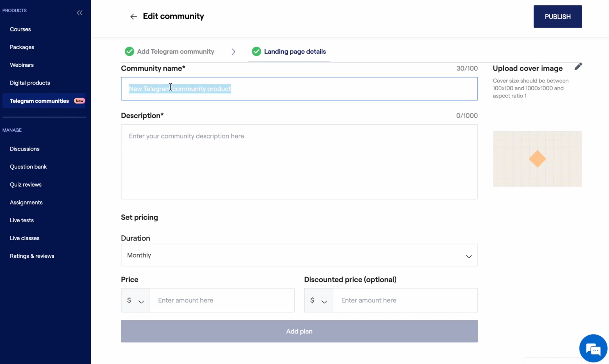Viewport: 609px width, 364px height.
Task: Open the Discounted price currency dropdown
Action: tap(318, 300)
